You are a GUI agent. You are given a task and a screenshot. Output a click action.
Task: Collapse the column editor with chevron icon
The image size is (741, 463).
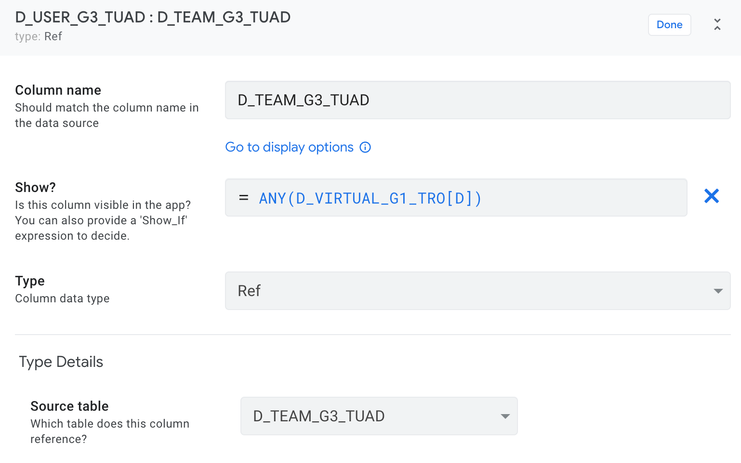(717, 25)
